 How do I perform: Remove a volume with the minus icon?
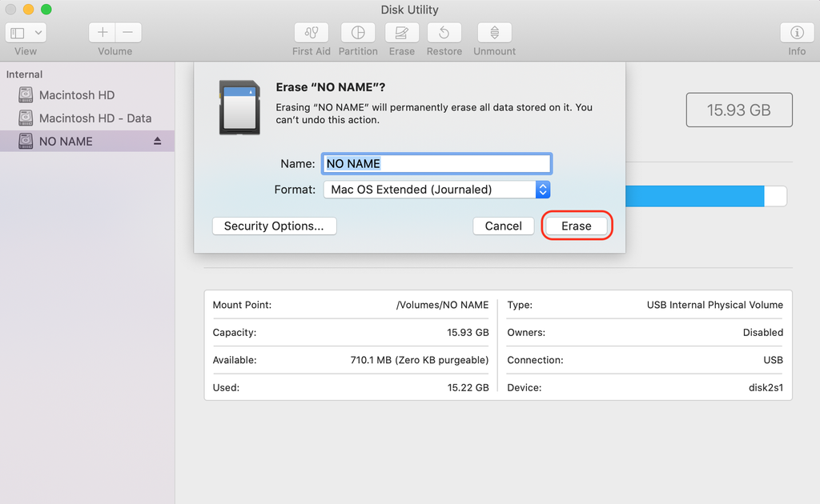(127, 33)
